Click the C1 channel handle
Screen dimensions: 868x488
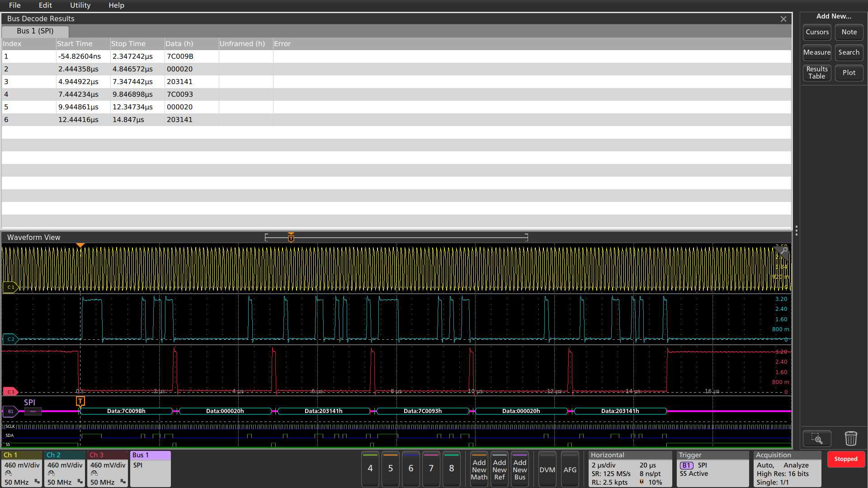tap(10, 287)
